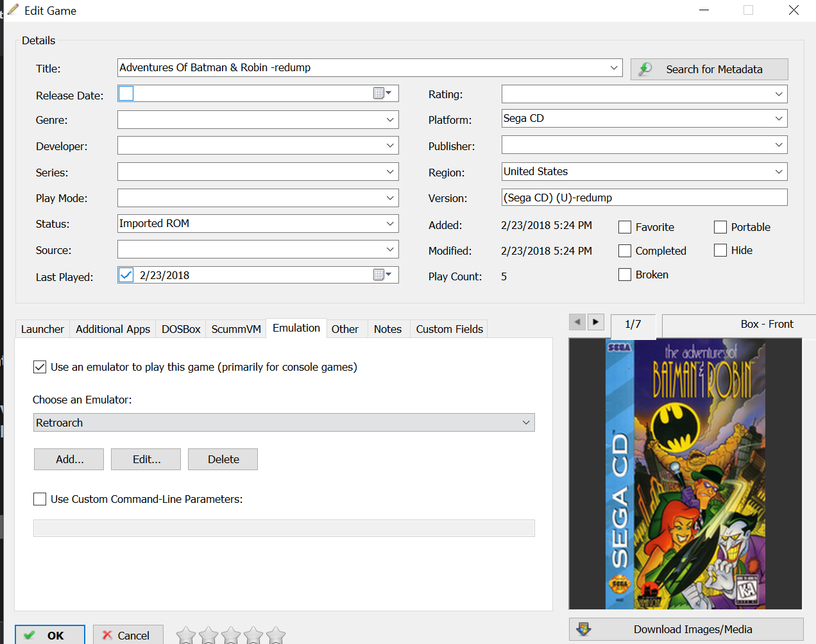816x644 pixels.
Task: Set rating to three stars
Action: [x=231, y=636]
